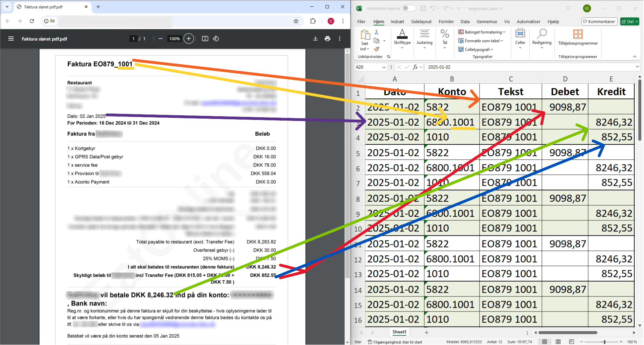This screenshot has width=644, height=345.
Task: Click the Del share button
Action: click(630, 21)
